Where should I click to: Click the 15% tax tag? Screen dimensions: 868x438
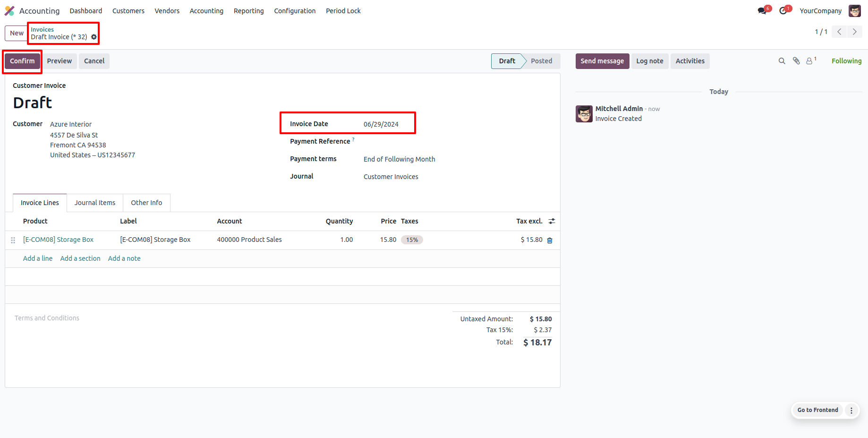(x=412, y=240)
